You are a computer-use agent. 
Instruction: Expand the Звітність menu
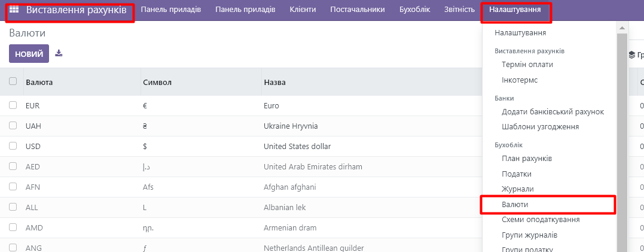coord(459,10)
